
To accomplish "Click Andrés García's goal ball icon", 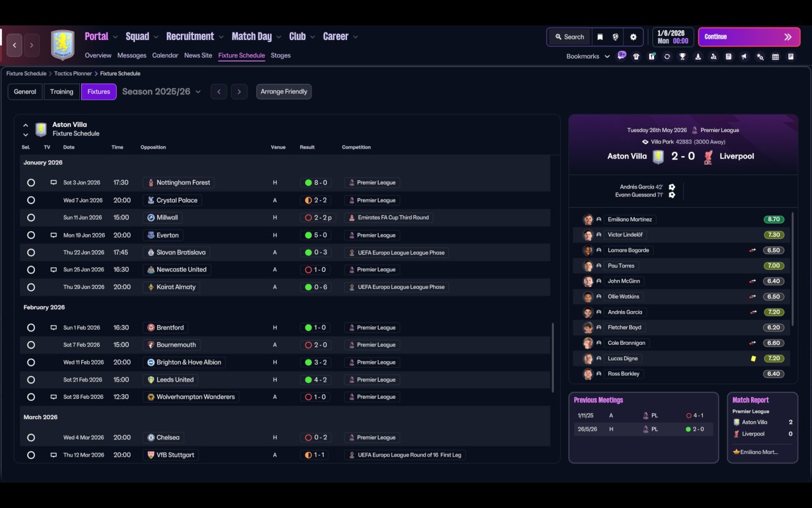I will [672, 187].
